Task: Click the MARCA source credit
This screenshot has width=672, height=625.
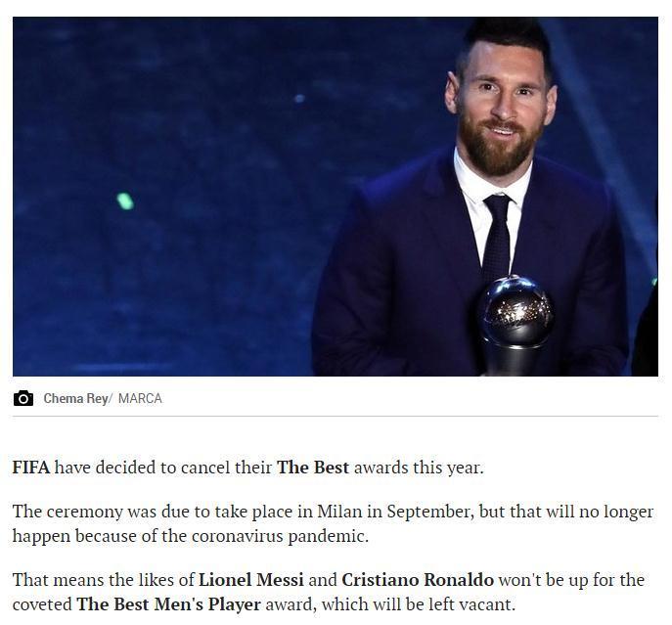Action: tap(140, 398)
